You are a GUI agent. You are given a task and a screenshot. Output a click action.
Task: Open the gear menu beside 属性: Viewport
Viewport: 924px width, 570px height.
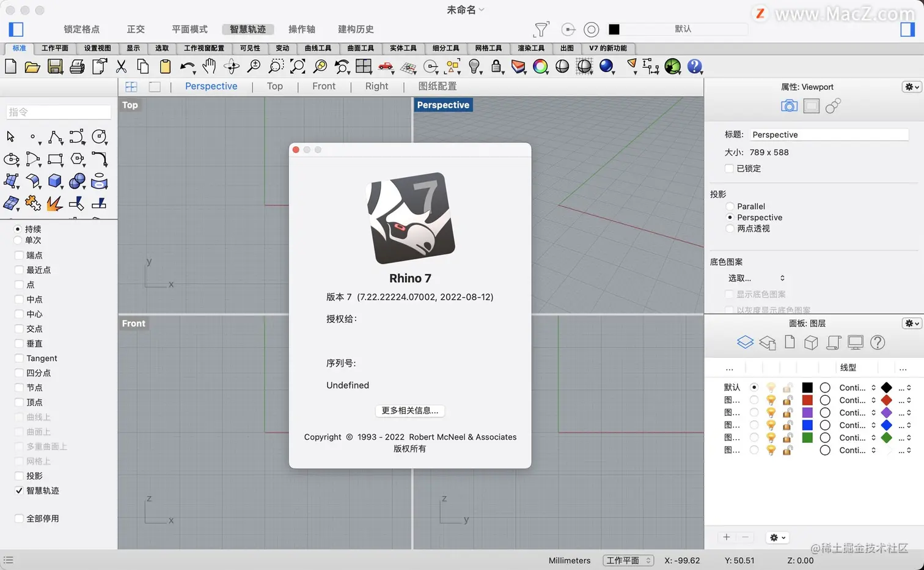pyautogui.click(x=912, y=87)
